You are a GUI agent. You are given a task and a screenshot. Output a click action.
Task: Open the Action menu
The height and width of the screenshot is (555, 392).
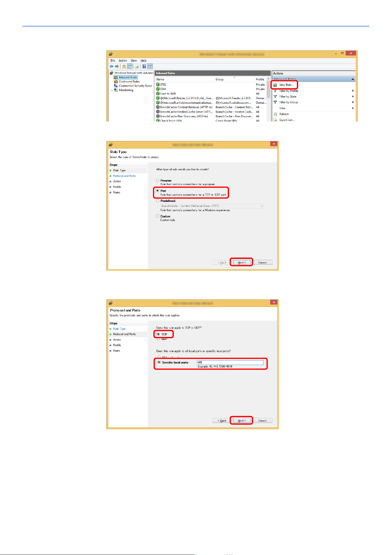[123, 61]
